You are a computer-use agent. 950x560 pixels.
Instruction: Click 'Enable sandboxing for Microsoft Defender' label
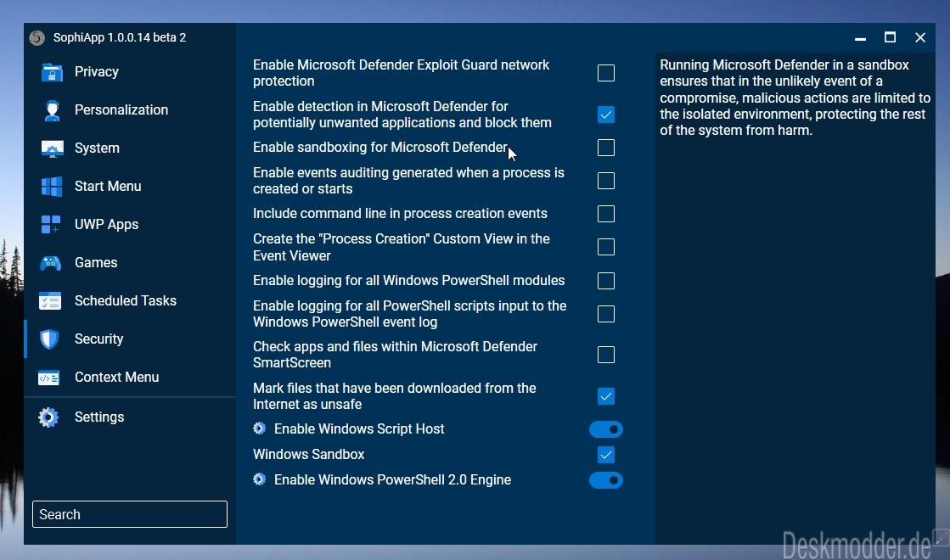tap(379, 147)
